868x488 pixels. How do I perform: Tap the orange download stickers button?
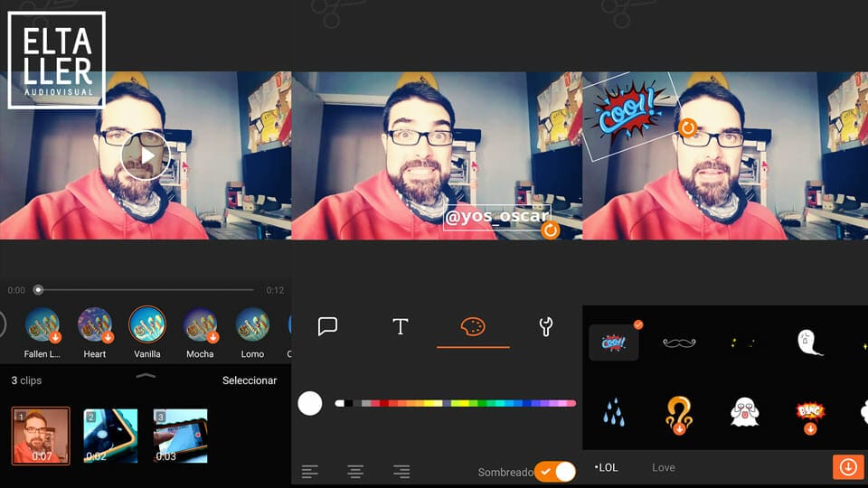pos(848,467)
